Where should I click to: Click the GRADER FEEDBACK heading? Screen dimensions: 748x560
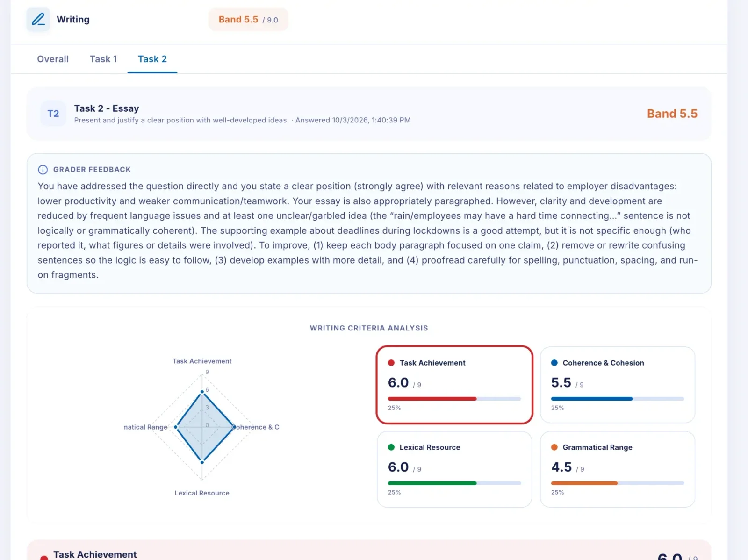click(x=92, y=170)
